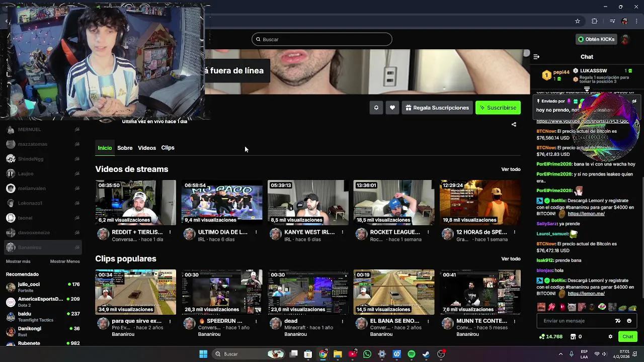Image resolution: width=644 pixels, height=362 pixels.
Task: Click Ver todo next to Videos de streams
Action: tap(511, 169)
